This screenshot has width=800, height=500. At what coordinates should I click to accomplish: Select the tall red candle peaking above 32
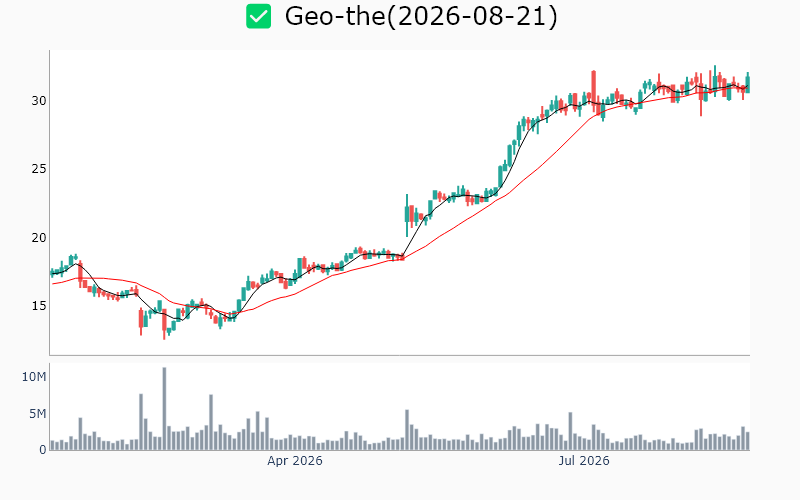click(x=594, y=92)
